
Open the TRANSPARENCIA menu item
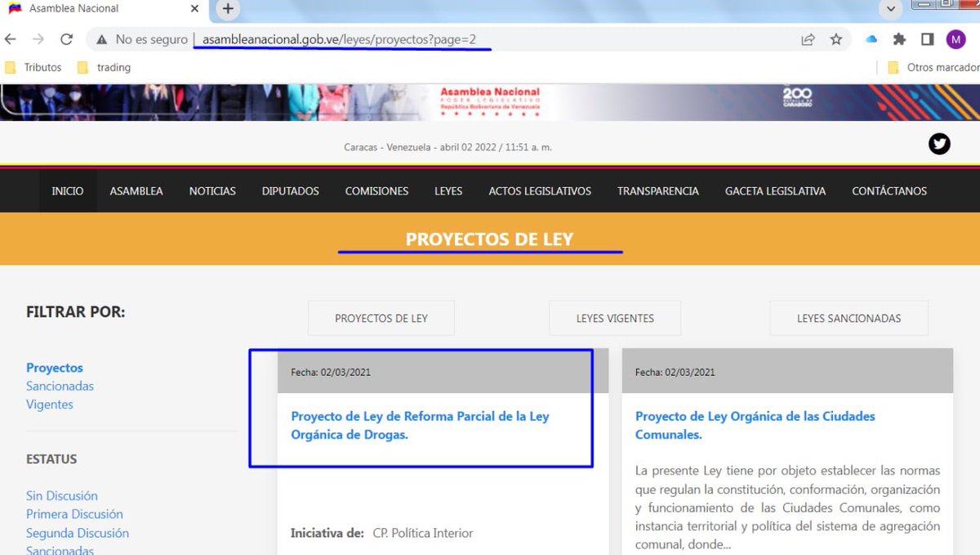click(x=658, y=191)
